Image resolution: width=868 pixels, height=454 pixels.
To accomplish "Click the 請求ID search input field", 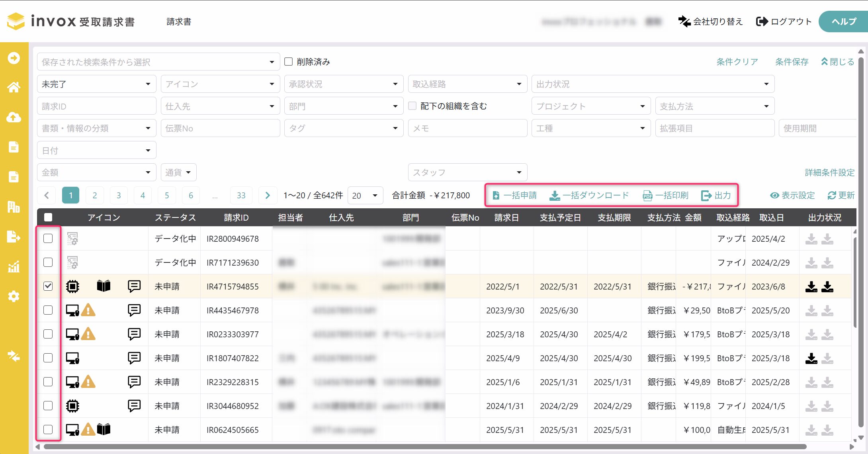I will click(x=97, y=106).
